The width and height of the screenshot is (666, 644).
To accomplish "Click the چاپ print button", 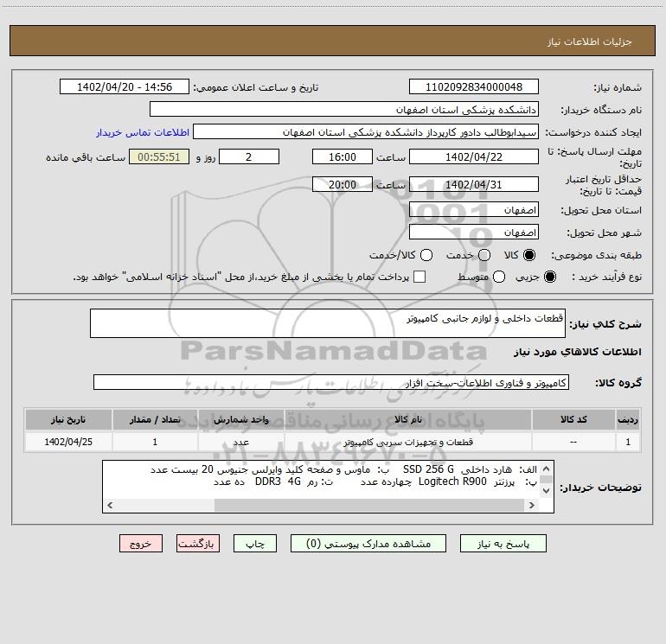I will click(255, 544).
